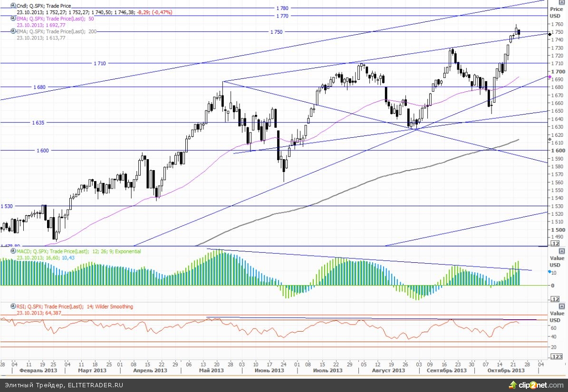Click the gray EMA 200 marker on price axis
This screenshot has height=392, width=568.
coord(550,139)
